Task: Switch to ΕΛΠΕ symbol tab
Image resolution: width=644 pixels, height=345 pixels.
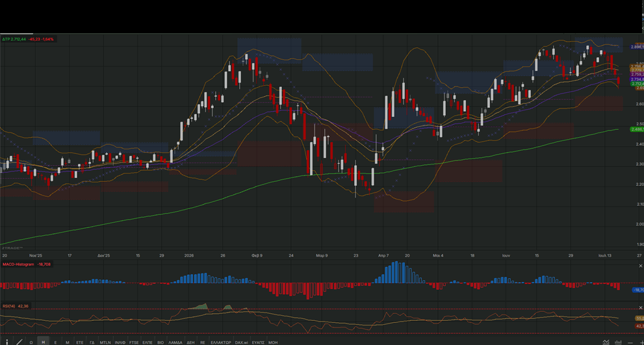Action: [148, 342]
